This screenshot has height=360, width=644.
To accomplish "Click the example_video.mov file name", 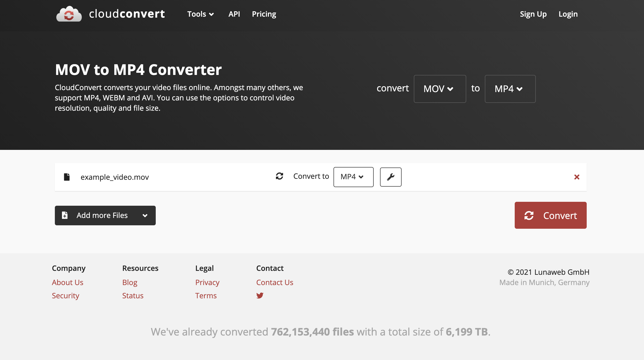I will pyautogui.click(x=115, y=177).
